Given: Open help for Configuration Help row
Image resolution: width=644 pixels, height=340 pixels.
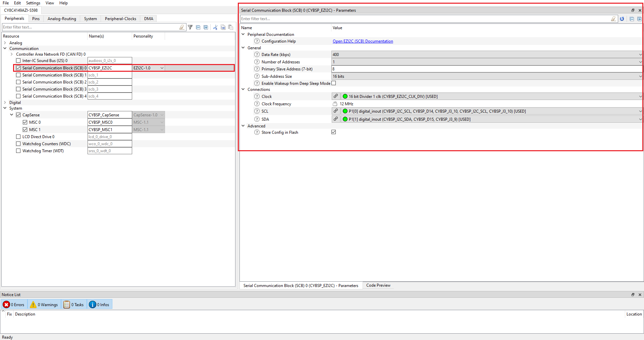Looking at the screenshot, I should tap(257, 41).
